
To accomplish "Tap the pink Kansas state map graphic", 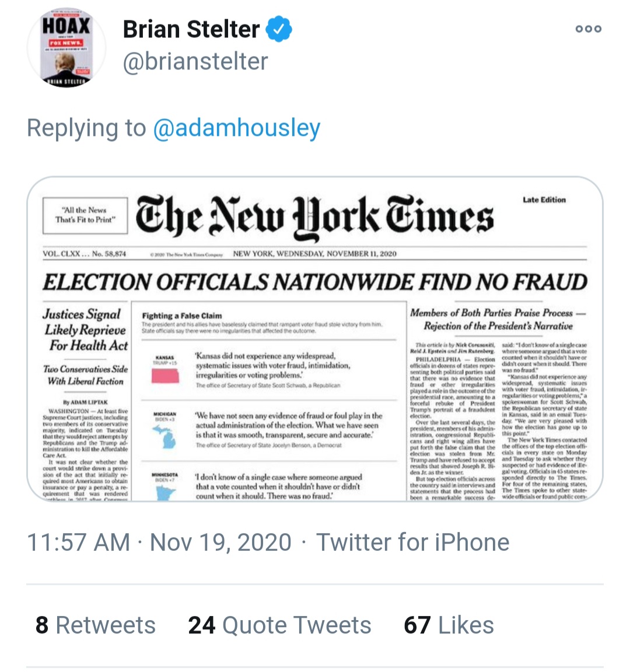I will click(x=166, y=376).
